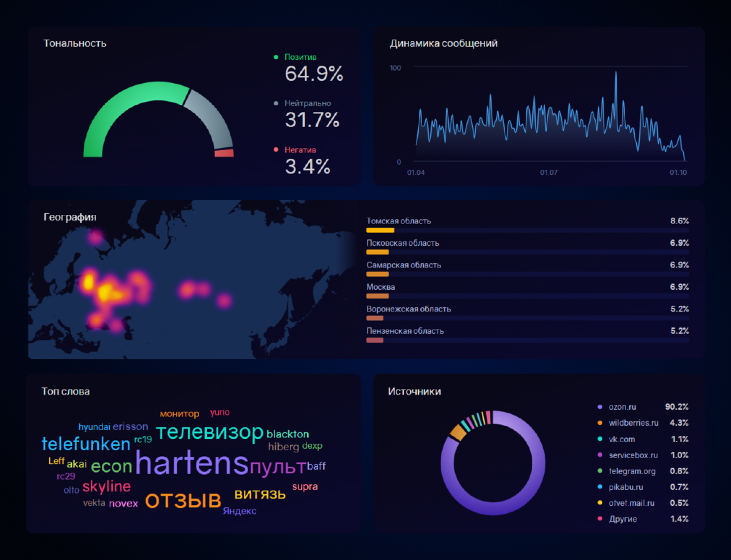Click the word hiberg in the cloud
Image resolution: width=731 pixels, height=560 pixels.
click(283, 447)
